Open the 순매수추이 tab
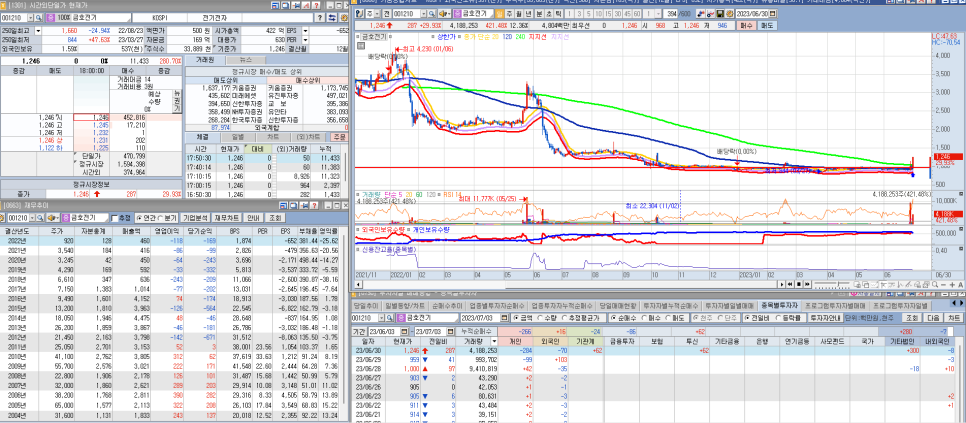The width and height of the screenshot is (966, 423). pyautogui.click(x=447, y=305)
